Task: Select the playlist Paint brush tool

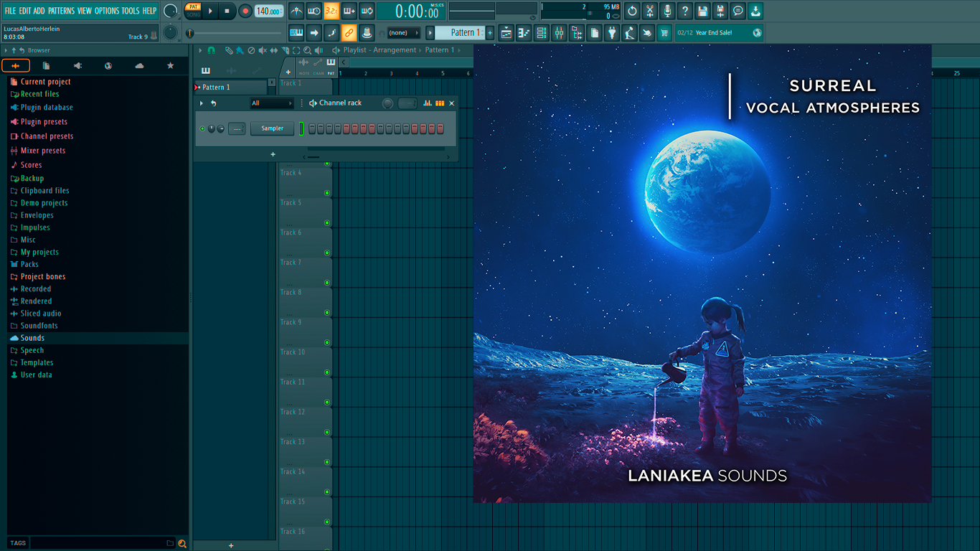Action: click(240, 50)
